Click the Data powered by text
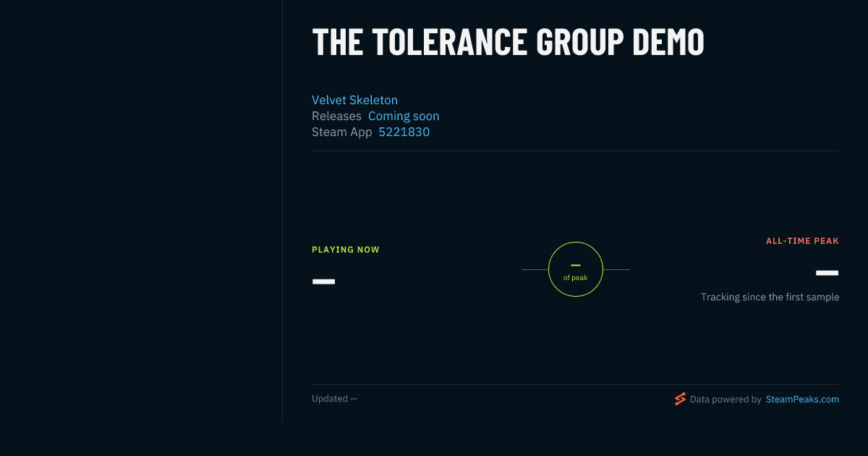The width and height of the screenshot is (868, 456). [726, 399]
